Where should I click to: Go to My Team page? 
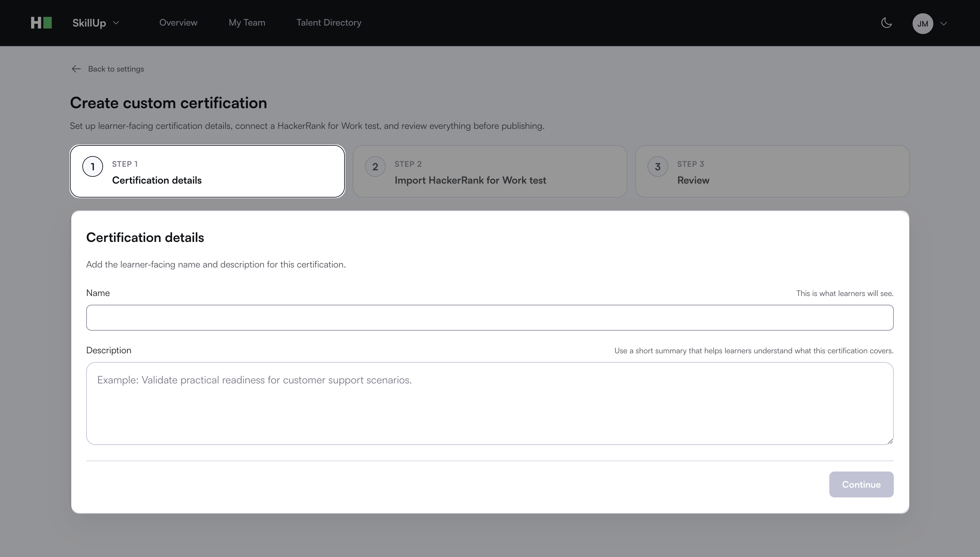tap(247, 23)
